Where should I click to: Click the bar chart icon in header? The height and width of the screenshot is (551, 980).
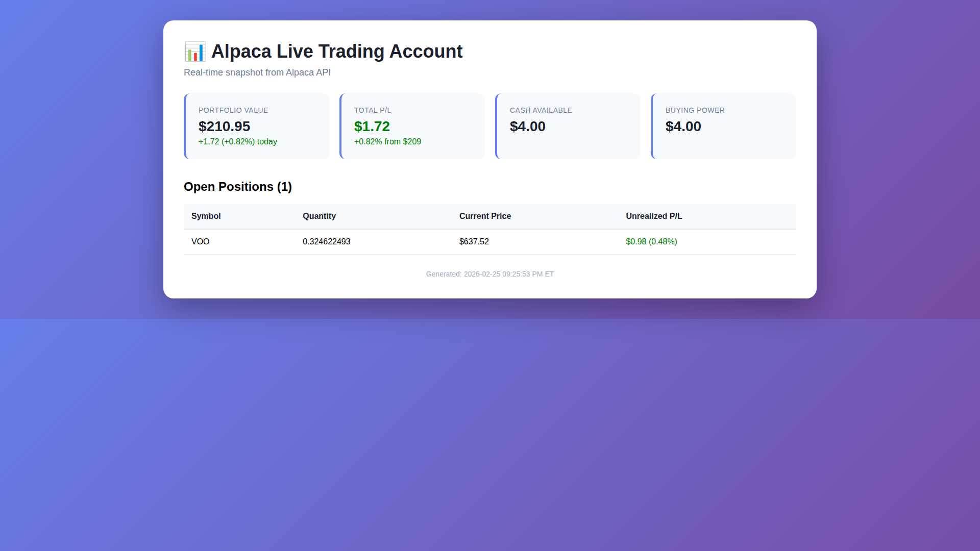(x=195, y=51)
